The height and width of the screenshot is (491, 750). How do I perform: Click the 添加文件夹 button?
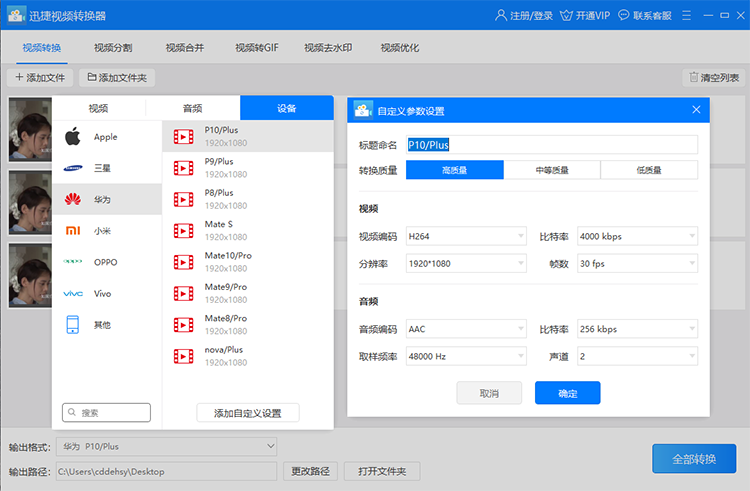117,77
